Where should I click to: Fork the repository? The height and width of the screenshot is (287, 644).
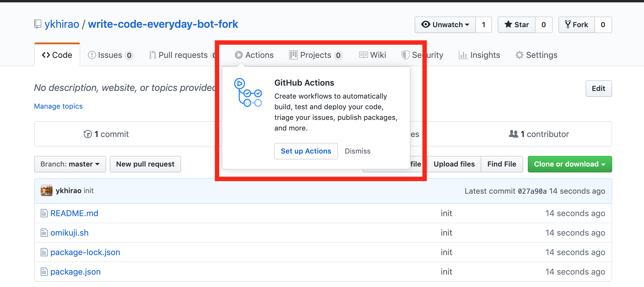[x=577, y=25]
